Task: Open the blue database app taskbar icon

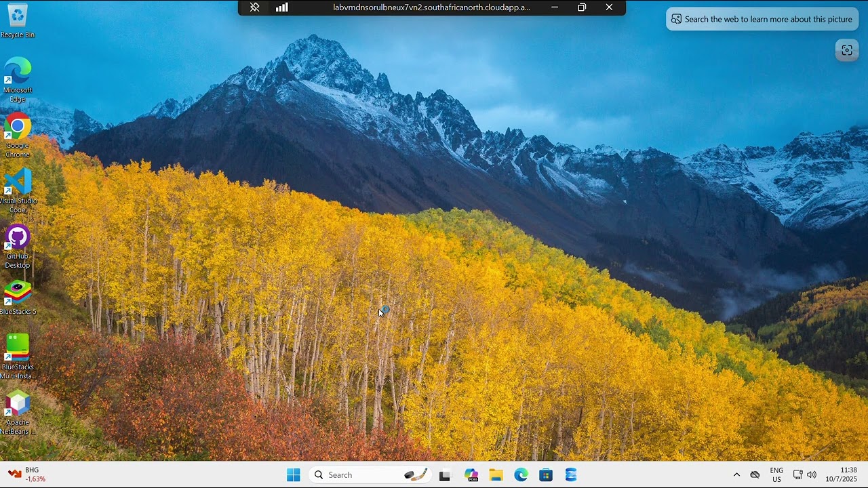Action: click(x=571, y=475)
